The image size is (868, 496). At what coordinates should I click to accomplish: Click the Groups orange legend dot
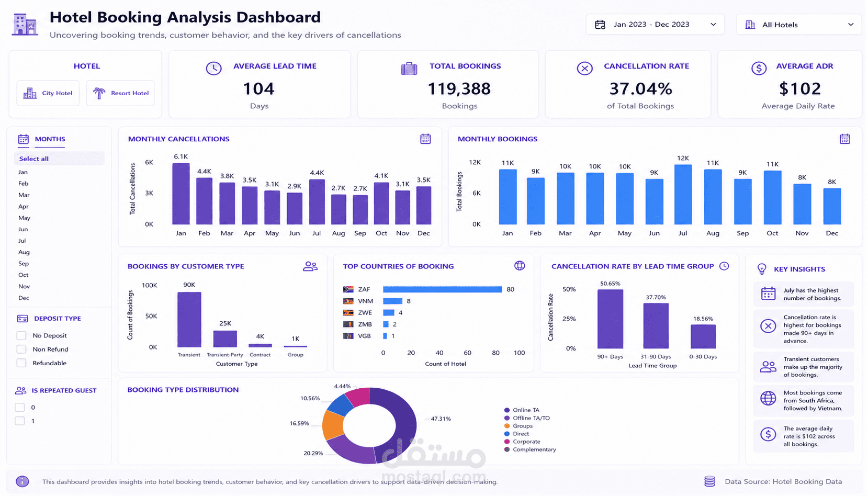(x=507, y=426)
